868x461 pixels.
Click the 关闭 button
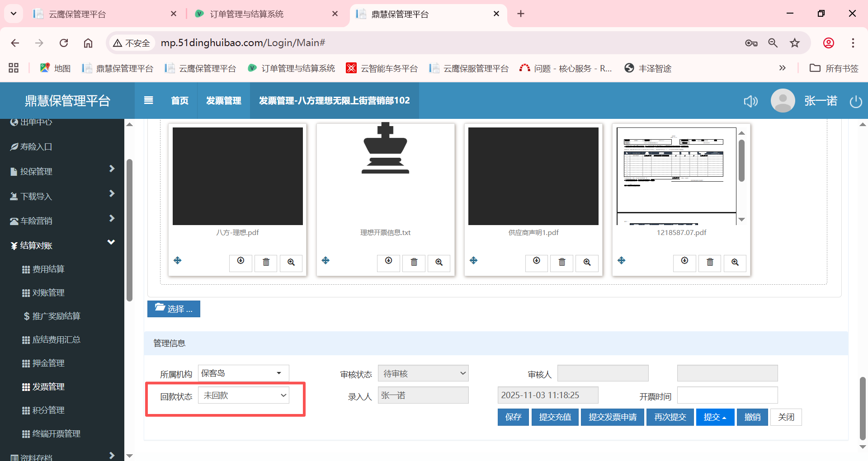point(786,417)
